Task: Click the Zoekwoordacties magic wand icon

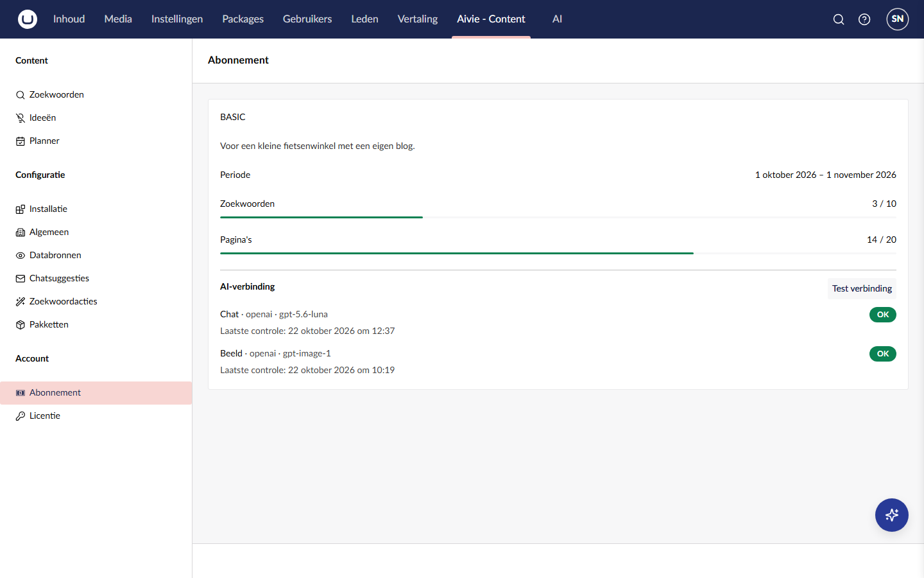Action: pyautogui.click(x=21, y=302)
